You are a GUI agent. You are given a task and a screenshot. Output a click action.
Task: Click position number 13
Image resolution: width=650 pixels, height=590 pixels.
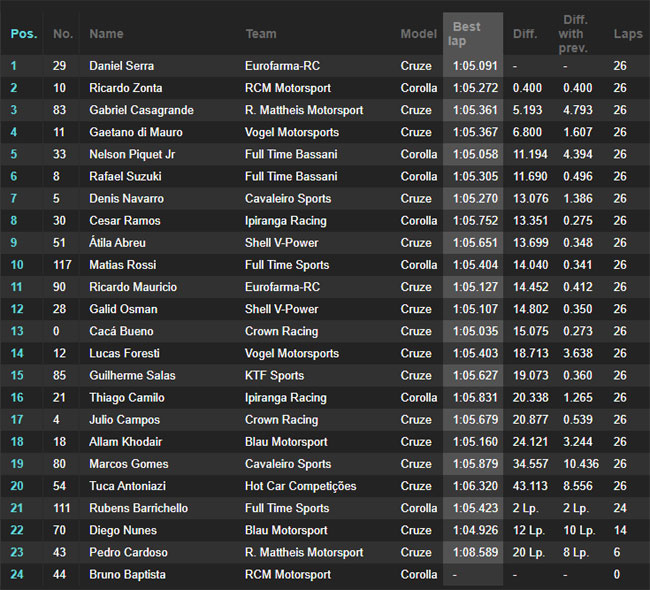tap(17, 331)
